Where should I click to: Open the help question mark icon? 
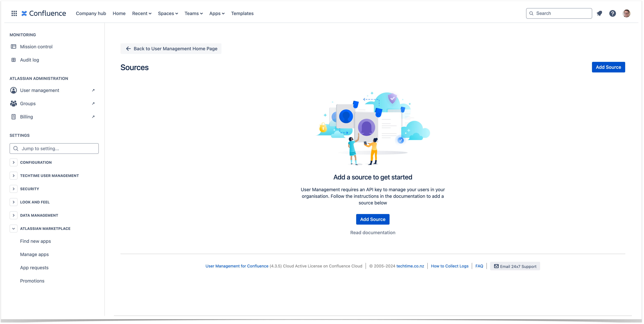(x=612, y=13)
